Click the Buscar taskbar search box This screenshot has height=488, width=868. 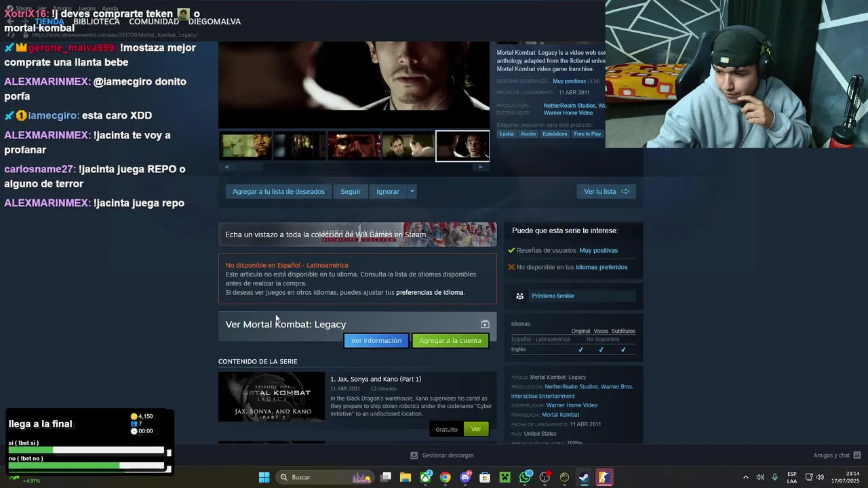[x=325, y=477]
